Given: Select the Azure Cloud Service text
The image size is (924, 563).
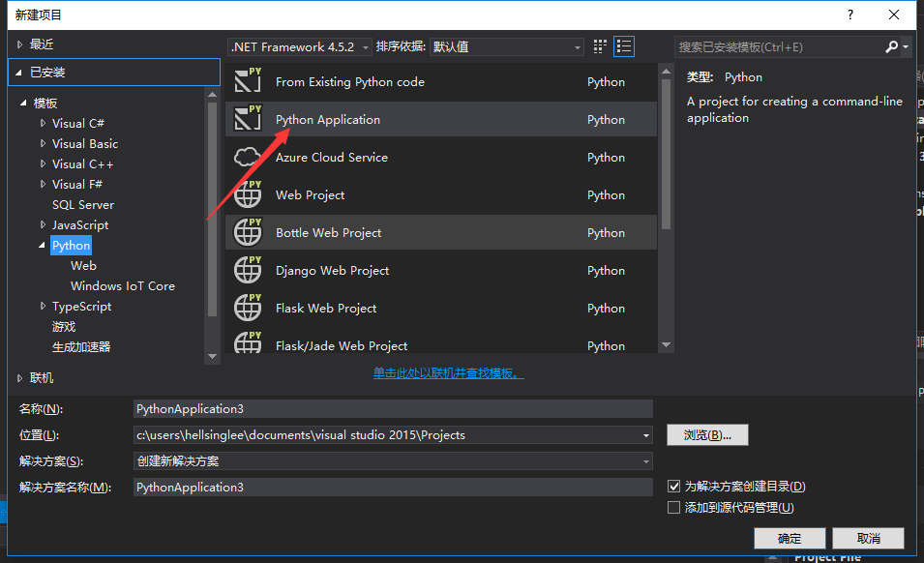Looking at the screenshot, I should [x=332, y=158].
